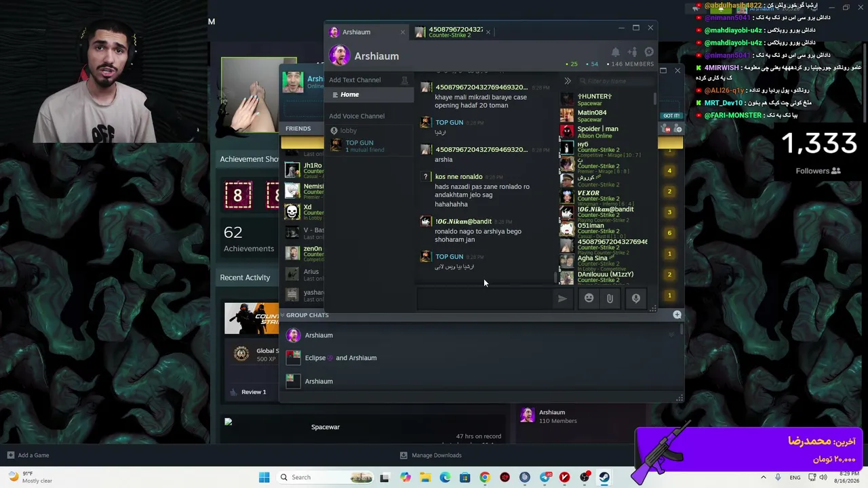Collapse the member list with double chevron
868x488 pixels.
(568, 81)
